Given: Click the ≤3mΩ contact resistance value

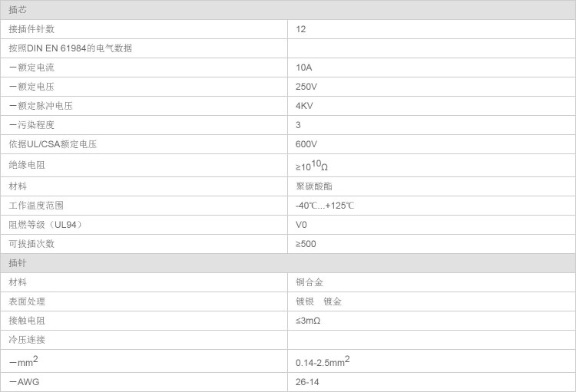Looking at the screenshot, I should (x=308, y=321).
